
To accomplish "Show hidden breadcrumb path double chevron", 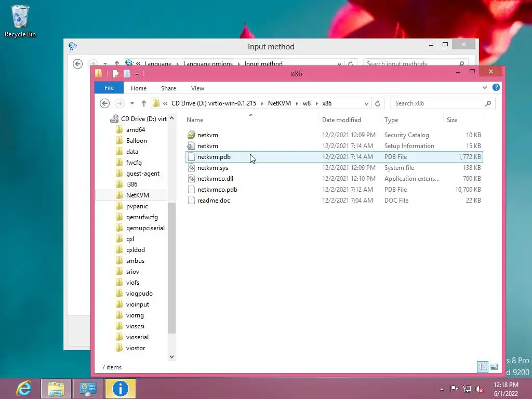I will pyautogui.click(x=165, y=103).
